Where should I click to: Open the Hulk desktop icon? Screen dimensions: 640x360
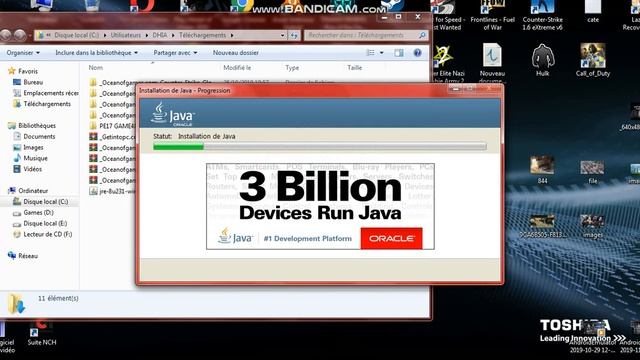[542, 60]
